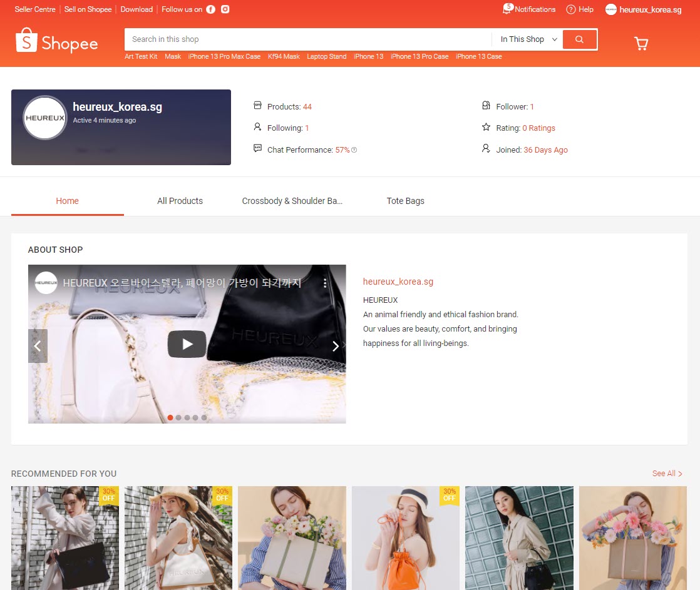Open the orange bucket bag product thumbnail

405,538
